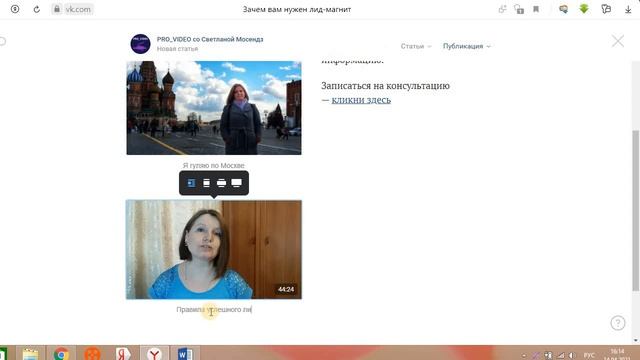
Task: Follow the «кликни здесь» link
Action: pyautogui.click(x=361, y=100)
